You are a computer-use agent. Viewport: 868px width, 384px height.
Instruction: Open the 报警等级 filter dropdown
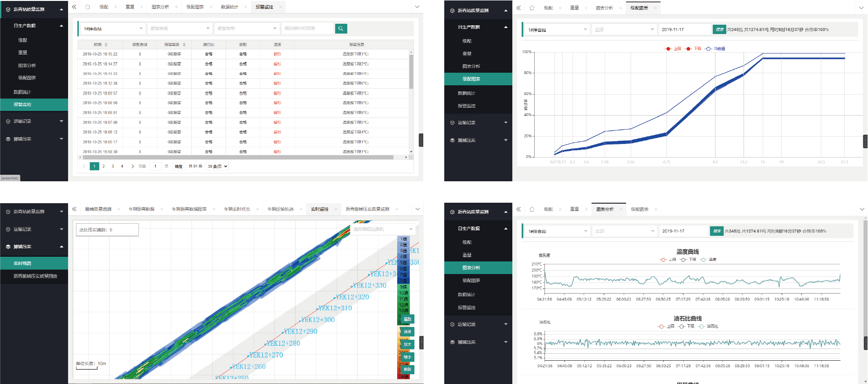[x=179, y=28]
